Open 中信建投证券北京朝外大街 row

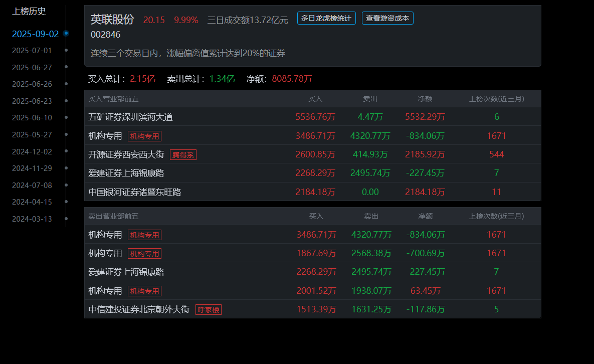139,309
